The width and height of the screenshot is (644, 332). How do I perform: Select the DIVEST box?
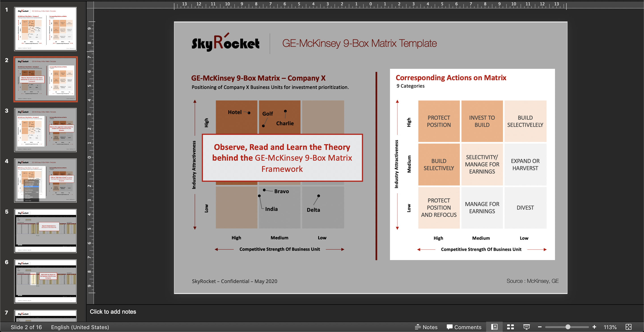pos(525,208)
